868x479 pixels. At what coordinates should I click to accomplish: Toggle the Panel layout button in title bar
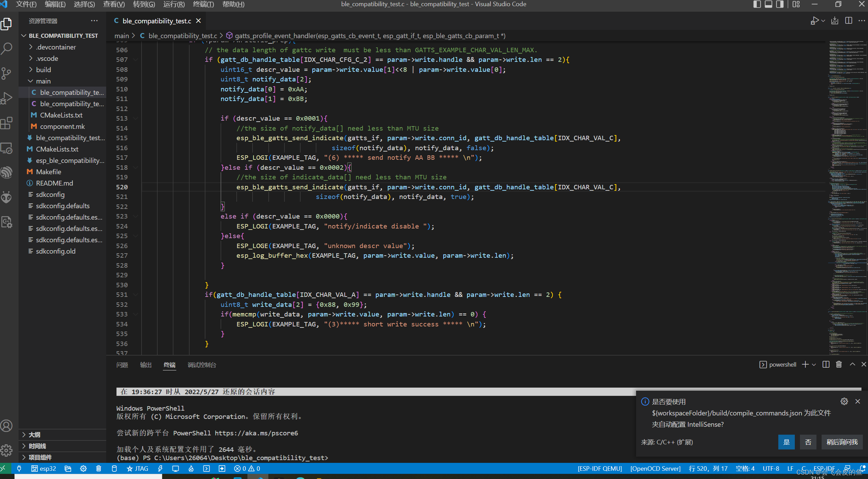(x=769, y=4)
